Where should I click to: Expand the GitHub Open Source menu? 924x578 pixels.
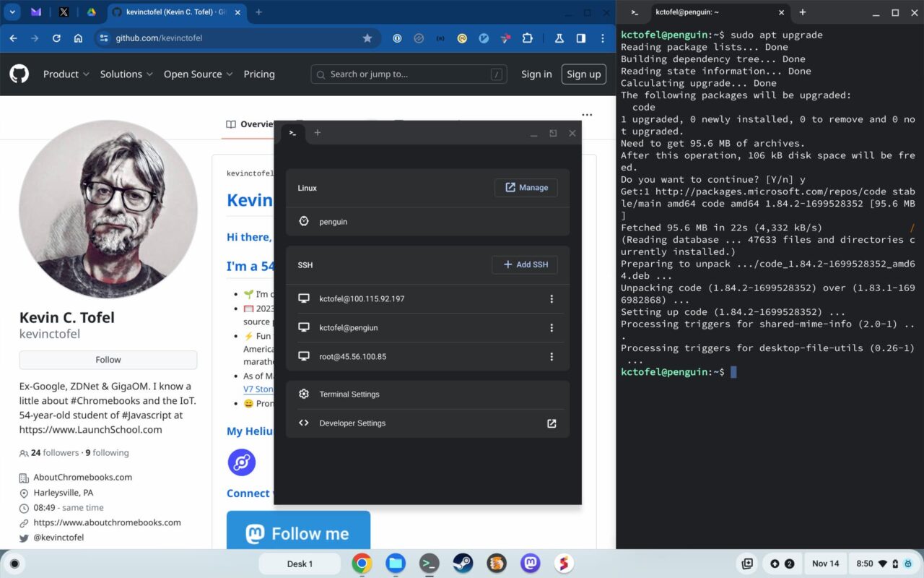(x=198, y=74)
